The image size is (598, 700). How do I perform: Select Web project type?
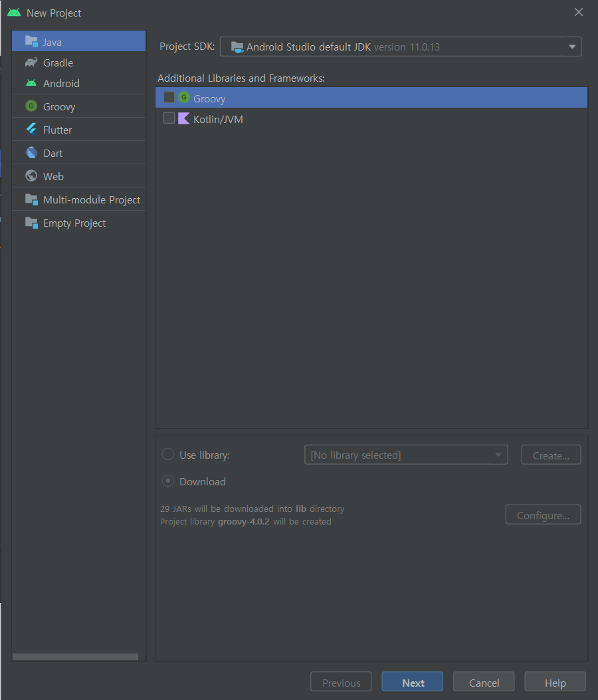(79, 176)
